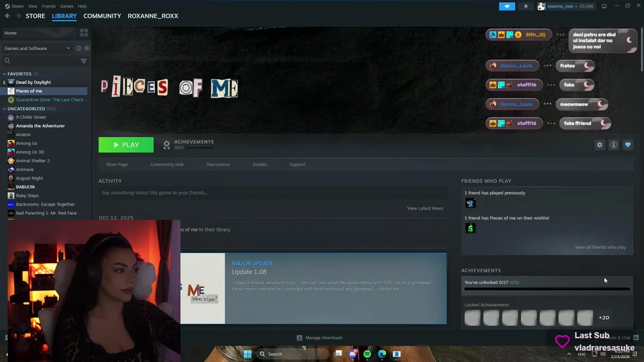Click the Home button in sidebar
This screenshot has width=644, height=362.
click(38, 33)
